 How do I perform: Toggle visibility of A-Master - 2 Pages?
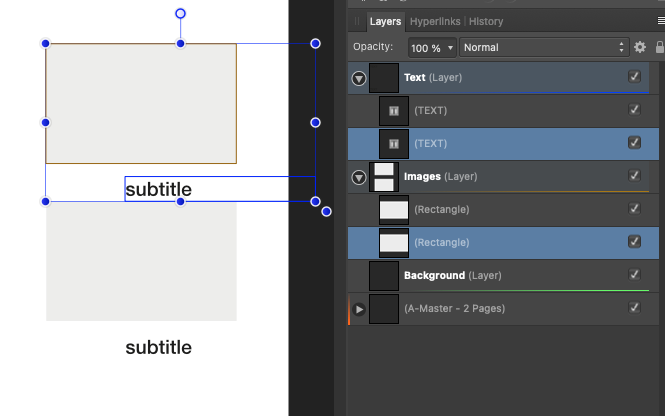(x=634, y=307)
